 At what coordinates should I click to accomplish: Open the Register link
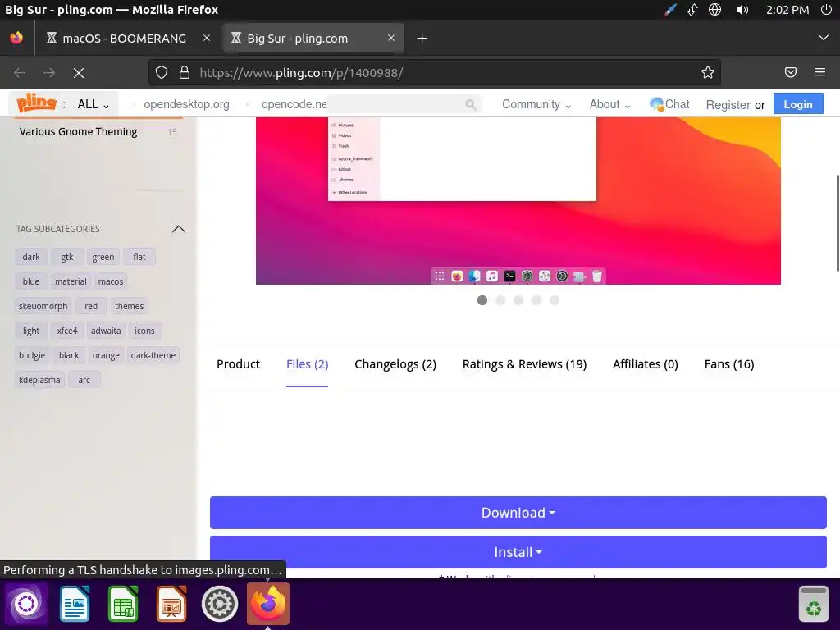pyautogui.click(x=728, y=105)
